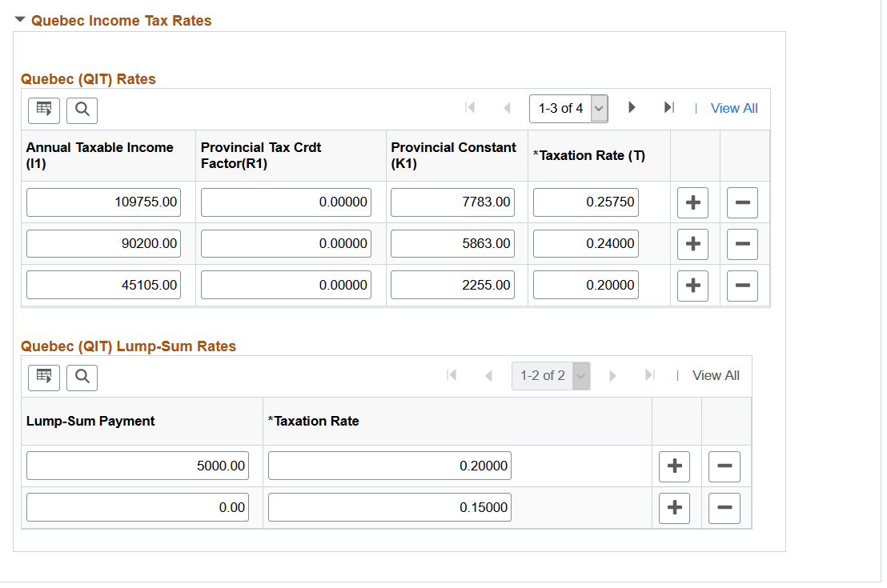The width and height of the screenshot is (887, 588).
Task: Jump to first row set of Lump-Sum grid
Action: coord(452,375)
